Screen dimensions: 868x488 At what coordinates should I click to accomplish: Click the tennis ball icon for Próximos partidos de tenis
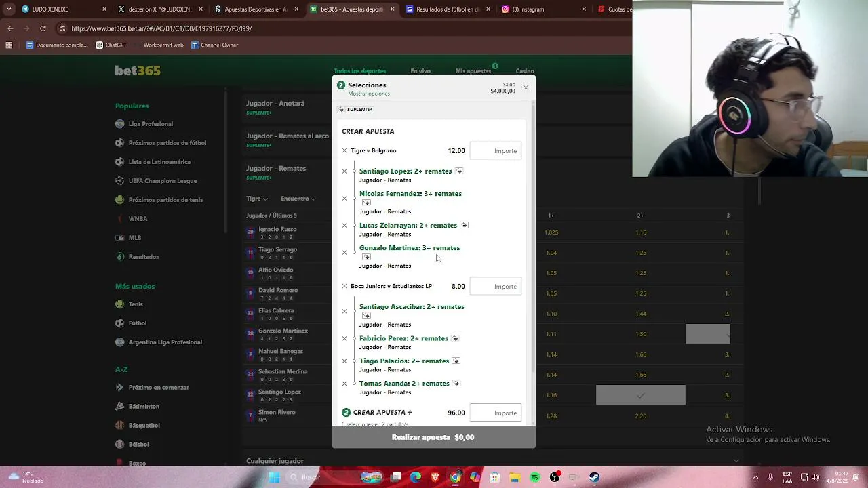point(120,200)
